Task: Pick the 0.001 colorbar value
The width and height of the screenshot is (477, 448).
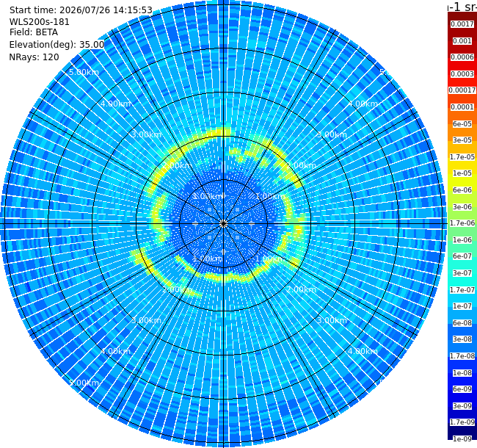Action: [x=462, y=41]
